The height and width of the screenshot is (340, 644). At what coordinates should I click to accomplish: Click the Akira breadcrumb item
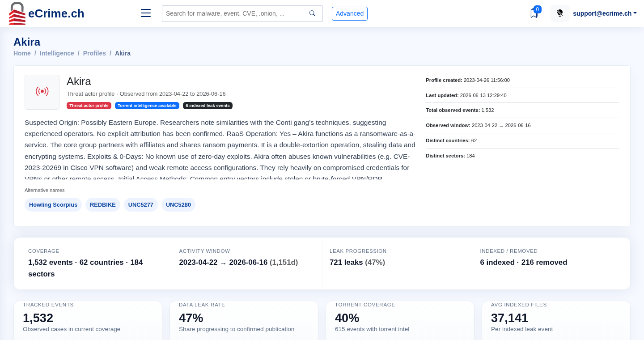coord(123,53)
